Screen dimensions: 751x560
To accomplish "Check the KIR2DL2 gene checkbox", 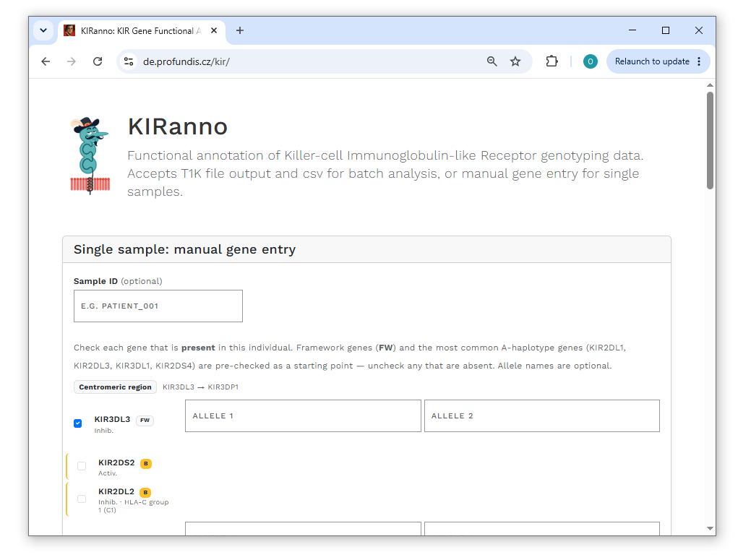I will point(82,499).
